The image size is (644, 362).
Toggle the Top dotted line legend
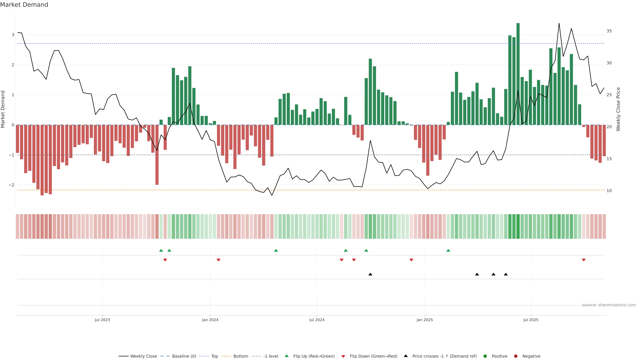[x=214, y=356]
